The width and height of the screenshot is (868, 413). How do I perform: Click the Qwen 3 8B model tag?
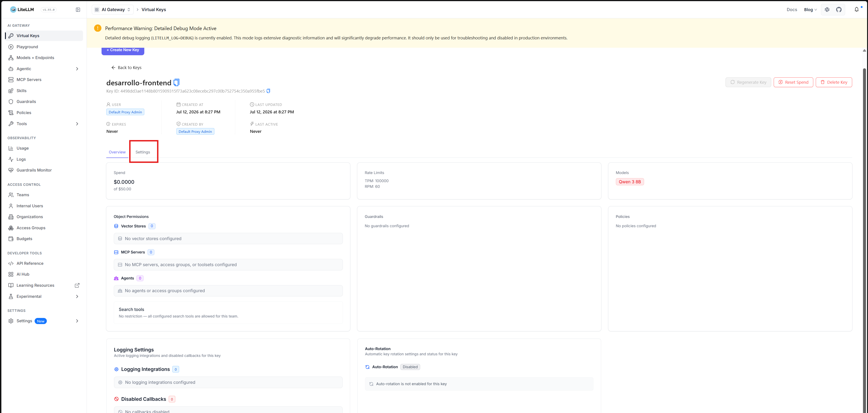click(x=629, y=182)
